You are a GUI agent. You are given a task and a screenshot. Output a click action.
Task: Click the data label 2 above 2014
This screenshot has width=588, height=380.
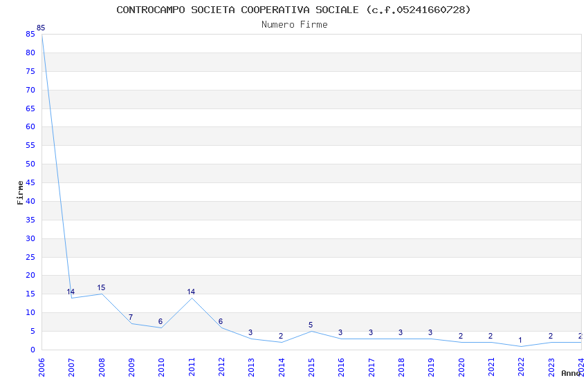[280, 336]
